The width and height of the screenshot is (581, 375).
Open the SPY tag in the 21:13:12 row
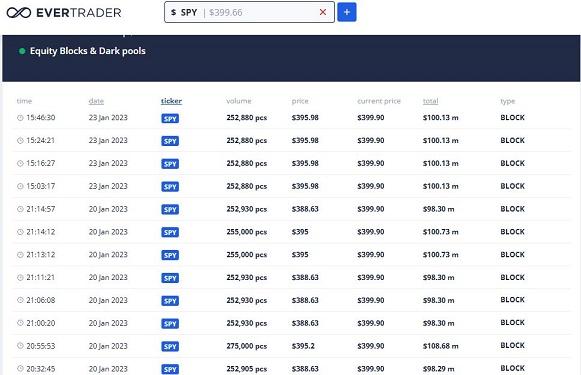pos(170,255)
